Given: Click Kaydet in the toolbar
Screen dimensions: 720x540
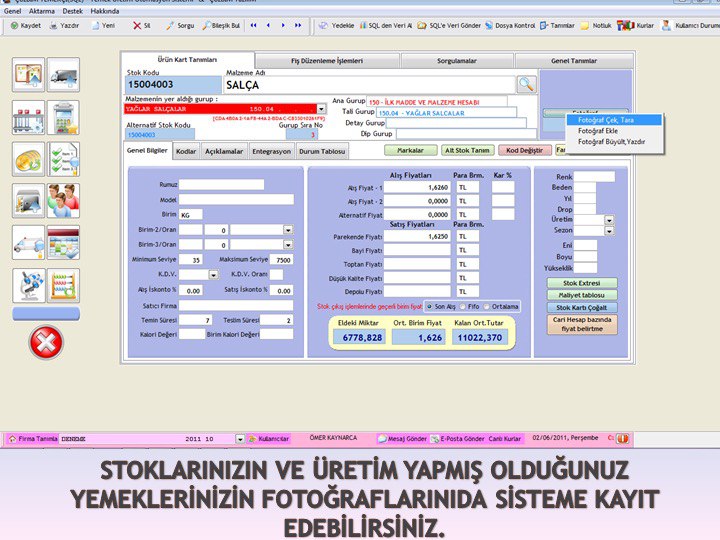Looking at the screenshot, I should coord(26,24).
